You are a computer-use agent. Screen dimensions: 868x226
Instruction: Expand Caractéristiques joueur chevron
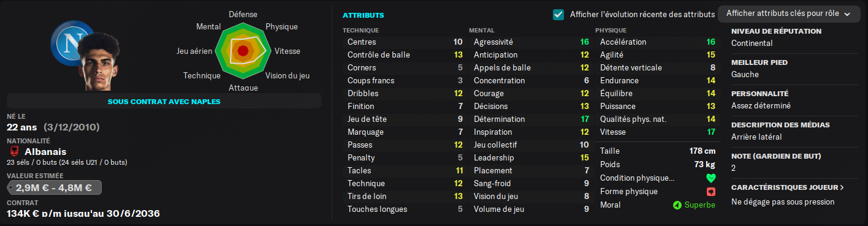(x=842, y=187)
